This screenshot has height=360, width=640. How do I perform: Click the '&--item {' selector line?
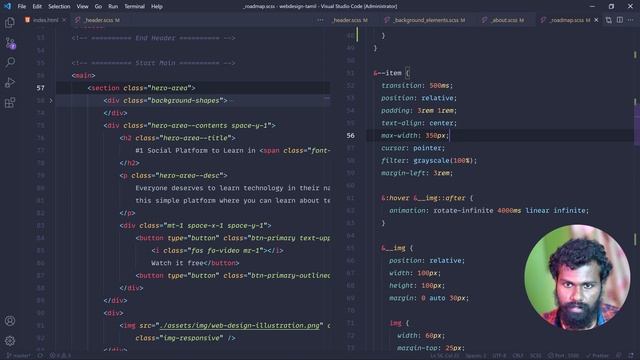pyautogui.click(x=391, y=73)
